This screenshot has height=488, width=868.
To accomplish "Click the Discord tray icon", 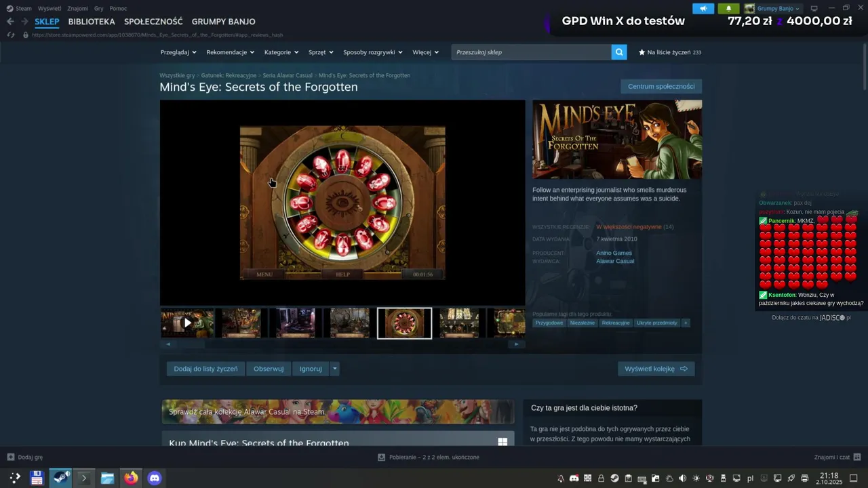I will (574, 479).
